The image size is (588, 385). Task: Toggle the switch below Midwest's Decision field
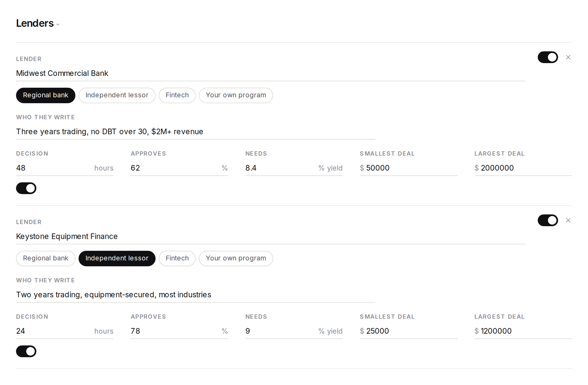[26, 188]
